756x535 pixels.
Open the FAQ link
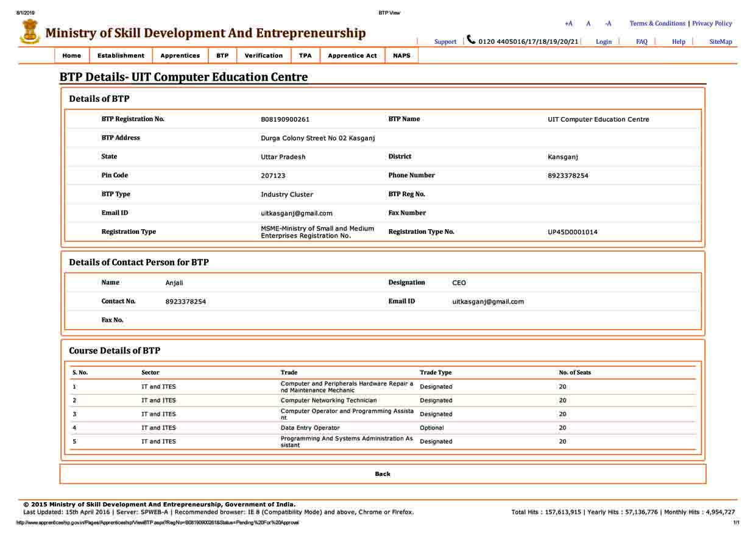pyautogui.click(x=641, y=42)
